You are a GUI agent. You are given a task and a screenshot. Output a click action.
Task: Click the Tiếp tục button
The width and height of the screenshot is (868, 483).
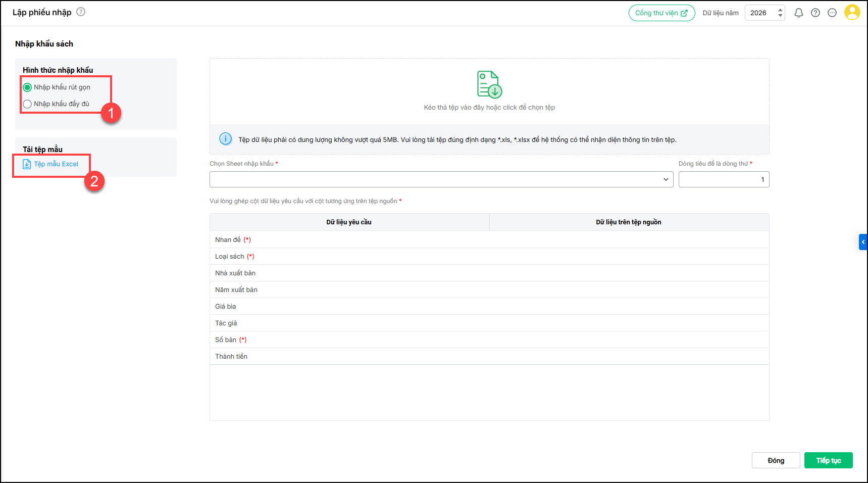(828, 460)
